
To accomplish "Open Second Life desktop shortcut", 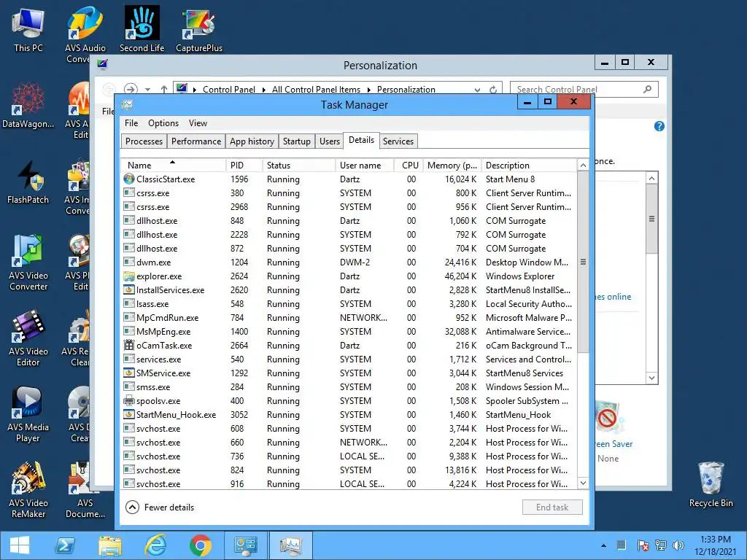I will tap(142, 29).
